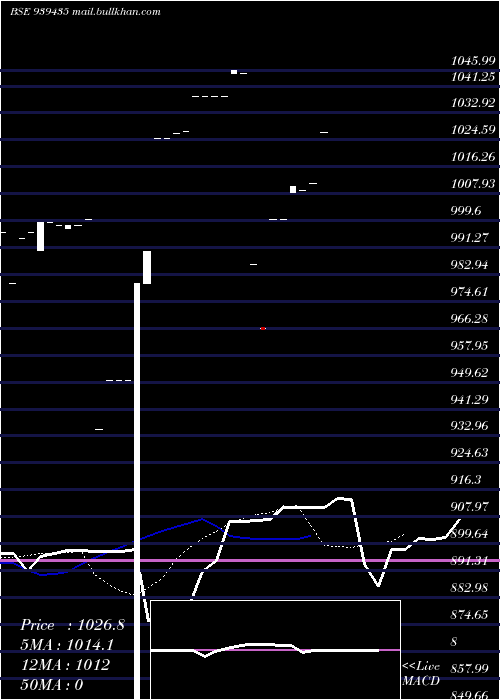This screenshot has width=500, height=700.
Task: Click the 882.98 price axis label
Action: [469, 588]
